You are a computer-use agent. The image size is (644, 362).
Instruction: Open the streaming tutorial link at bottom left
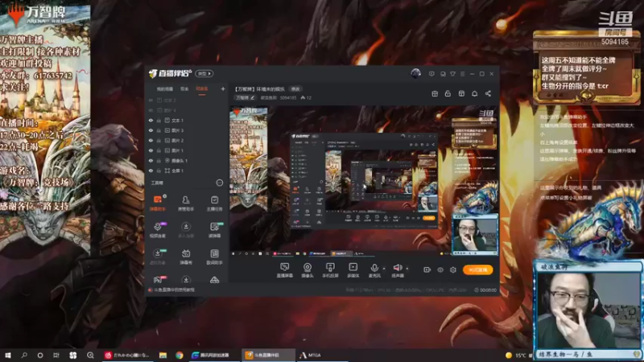pos(171,290)
